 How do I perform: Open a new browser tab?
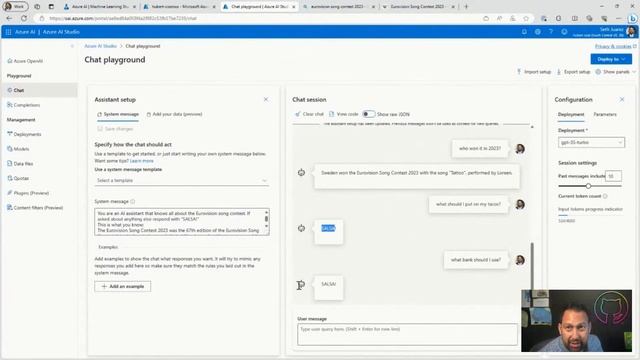tap(466, 7)
